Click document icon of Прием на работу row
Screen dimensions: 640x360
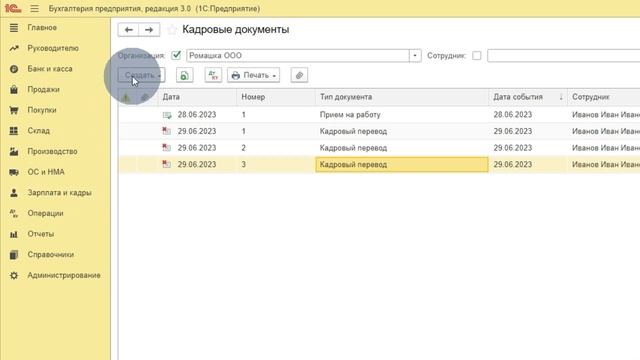(167, 115)
